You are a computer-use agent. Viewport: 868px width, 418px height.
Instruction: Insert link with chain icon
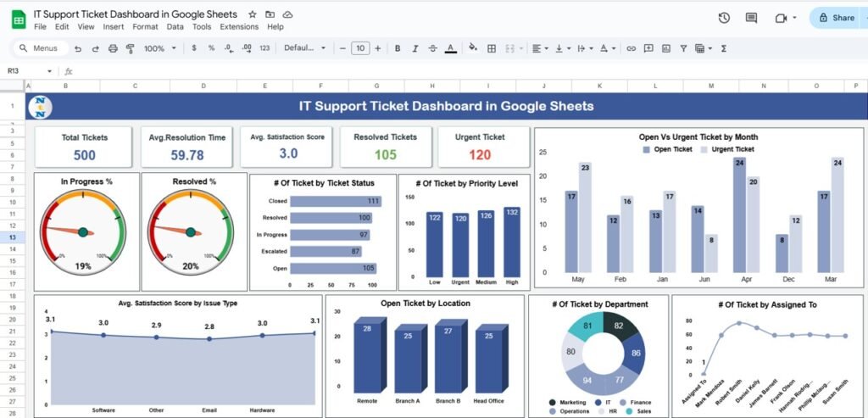tap(631, 48)
